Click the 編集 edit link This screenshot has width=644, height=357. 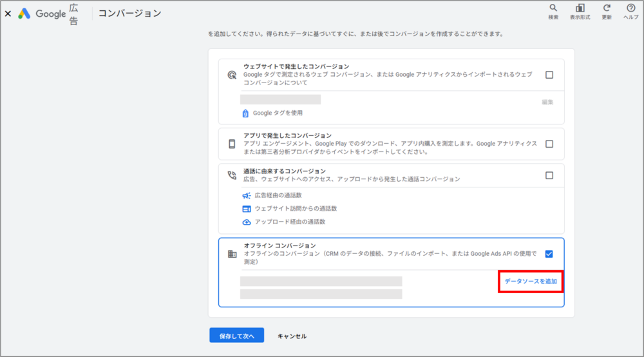(x=547, y=102)
